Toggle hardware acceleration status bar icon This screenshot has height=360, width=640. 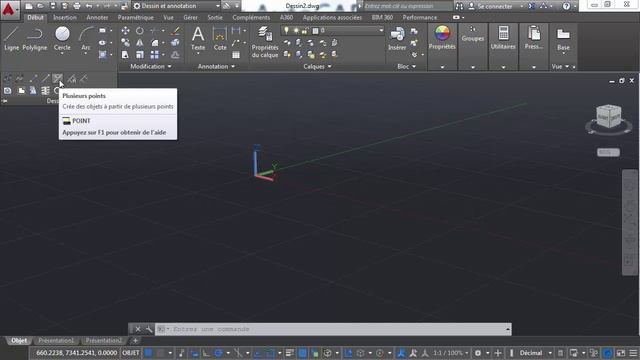pyautogui.click(x=608, y=353)
